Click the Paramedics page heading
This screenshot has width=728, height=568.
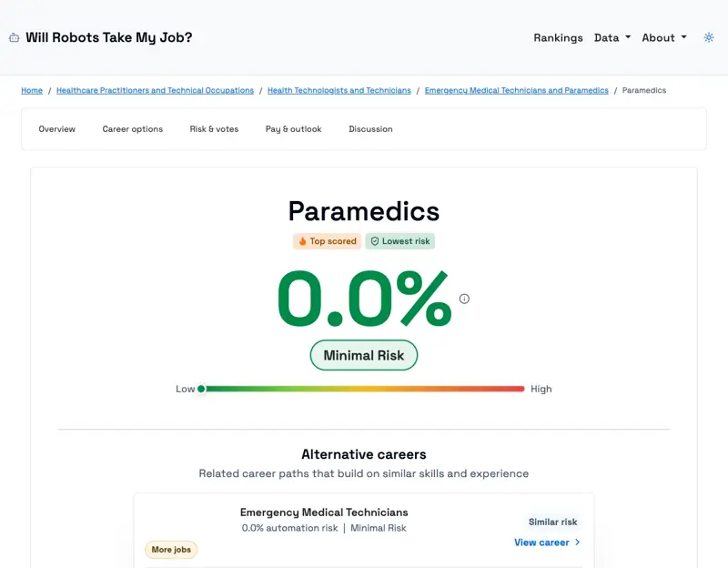pos(363,211)
